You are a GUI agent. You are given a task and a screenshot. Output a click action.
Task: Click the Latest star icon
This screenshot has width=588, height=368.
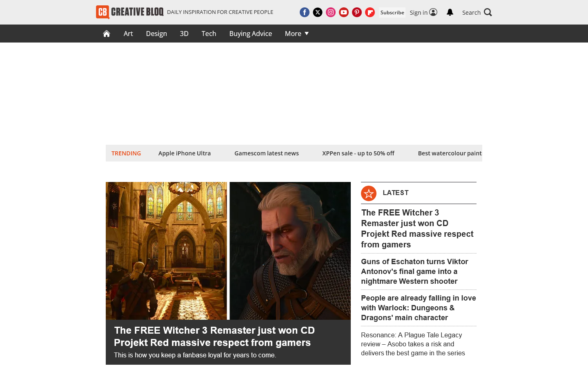pyautogui.click(x=369, y=193)
